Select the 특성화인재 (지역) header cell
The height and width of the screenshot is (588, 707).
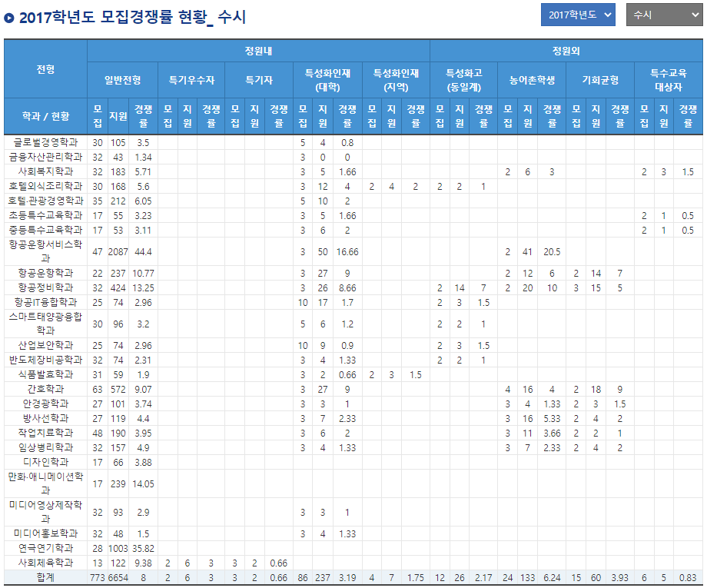[396, 80]
